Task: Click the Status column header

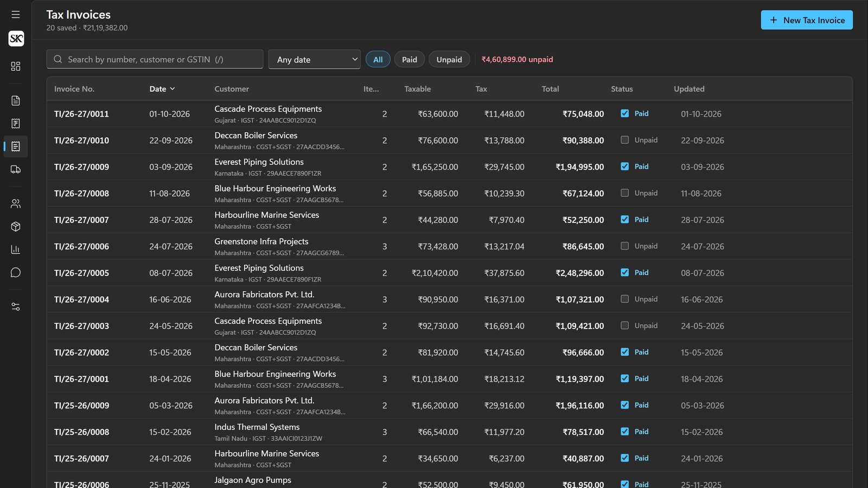Action: pos(622,89)
